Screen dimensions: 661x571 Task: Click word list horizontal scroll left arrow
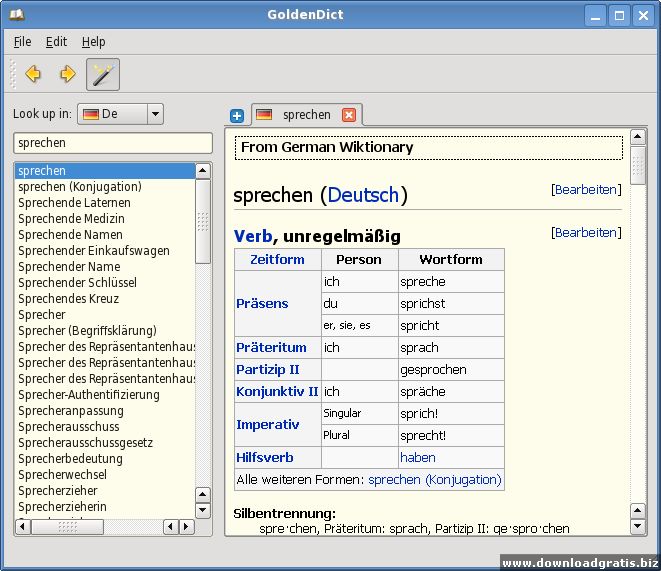click(x=23, y=527)
